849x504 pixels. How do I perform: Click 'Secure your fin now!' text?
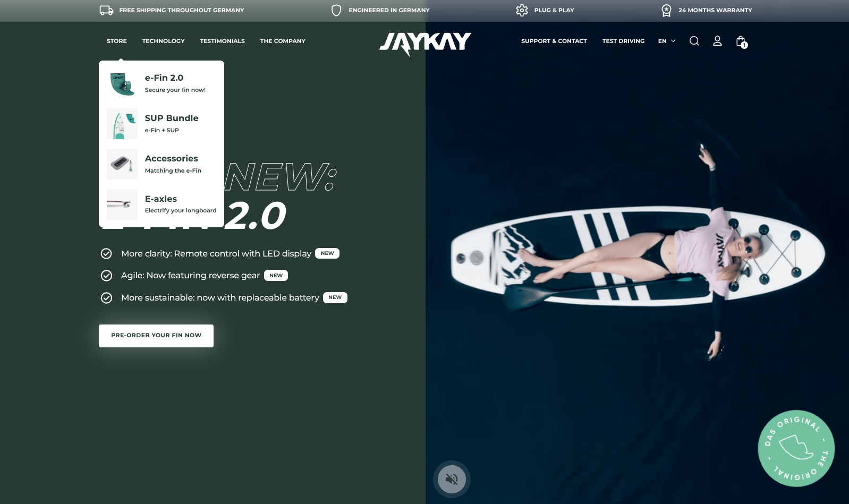coord(175,90)
